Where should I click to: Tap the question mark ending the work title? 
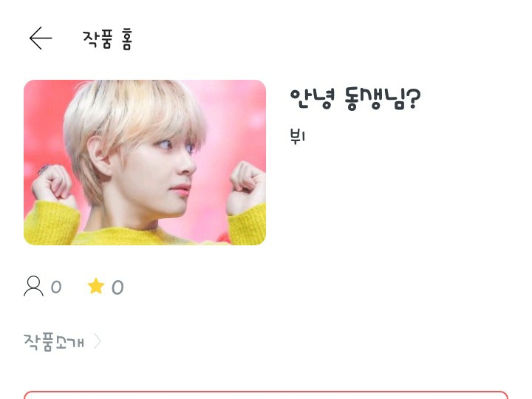click(413, 98)
